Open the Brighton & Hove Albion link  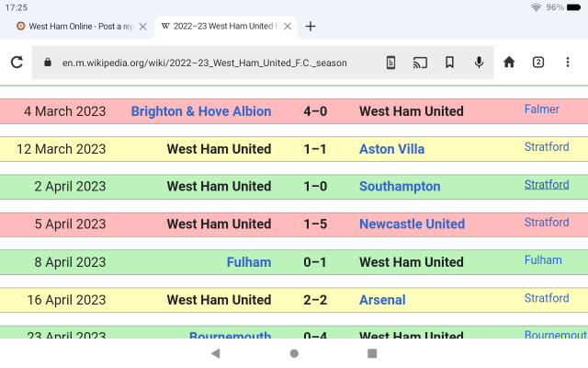point(201,111)
